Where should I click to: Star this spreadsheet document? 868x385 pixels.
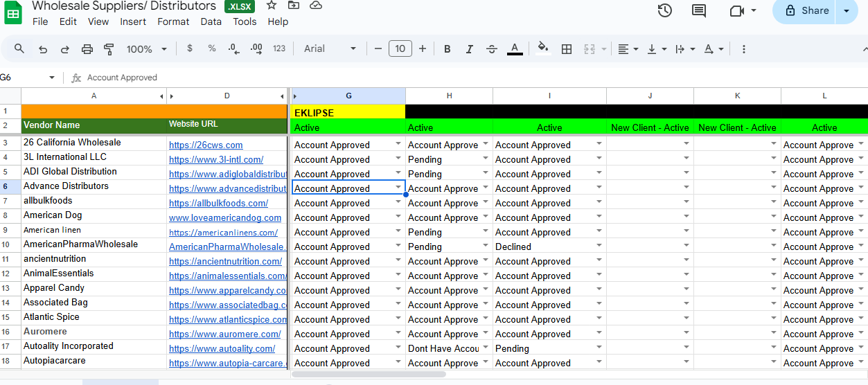click(272, 6)
